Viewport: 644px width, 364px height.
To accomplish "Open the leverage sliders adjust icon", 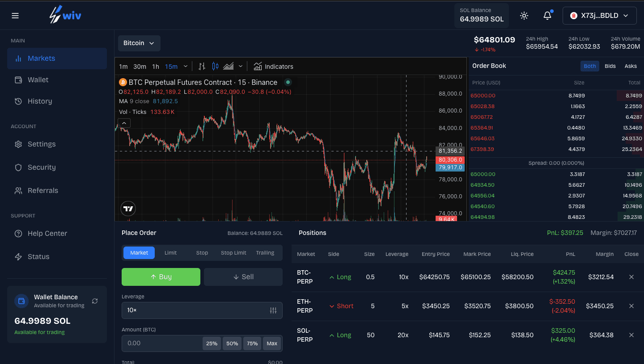I will (x=273, y=310).
